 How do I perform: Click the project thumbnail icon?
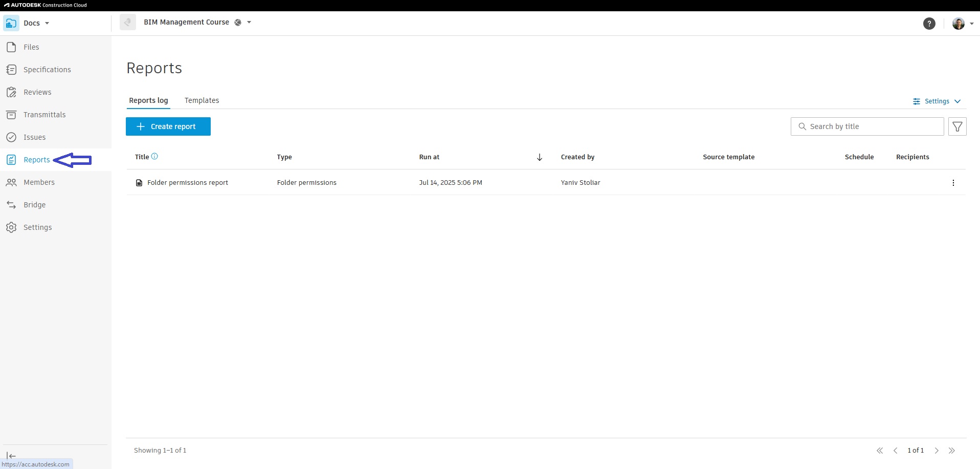(128, 23)
